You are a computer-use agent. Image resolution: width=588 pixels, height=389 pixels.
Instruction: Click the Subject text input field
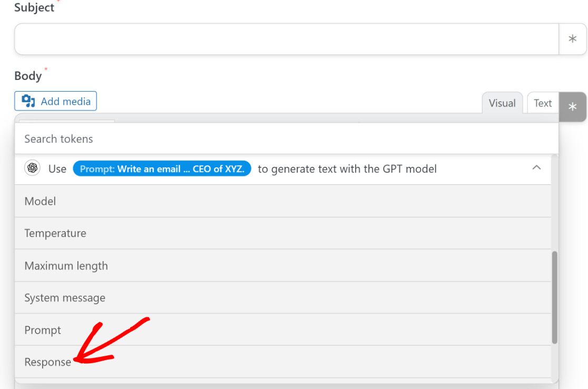(286, 39)
